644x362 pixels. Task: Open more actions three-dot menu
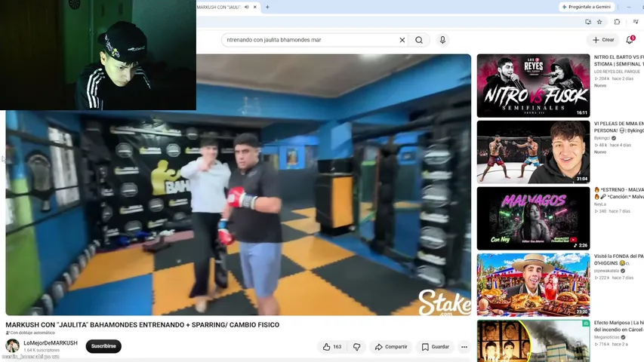pos(464,347)
